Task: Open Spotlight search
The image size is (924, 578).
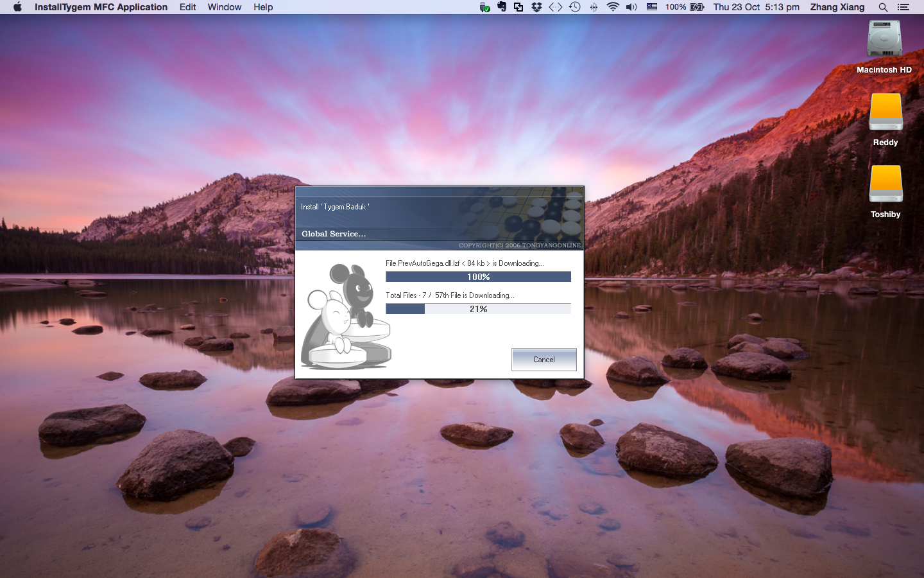Action: click(883, 7)
